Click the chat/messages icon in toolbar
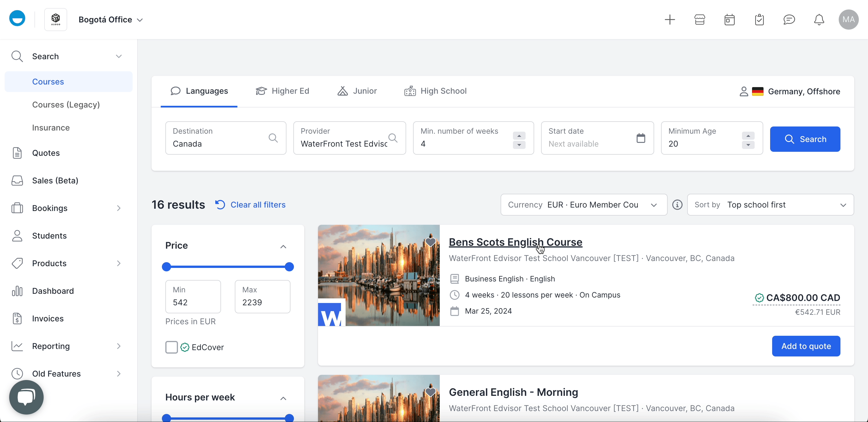868x422 pixels. click(788, 20)
